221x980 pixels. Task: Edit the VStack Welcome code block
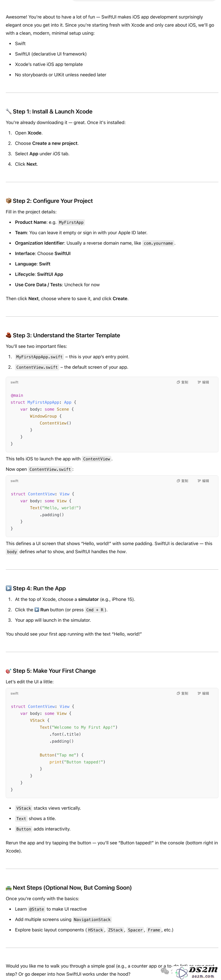coord(203,693)
